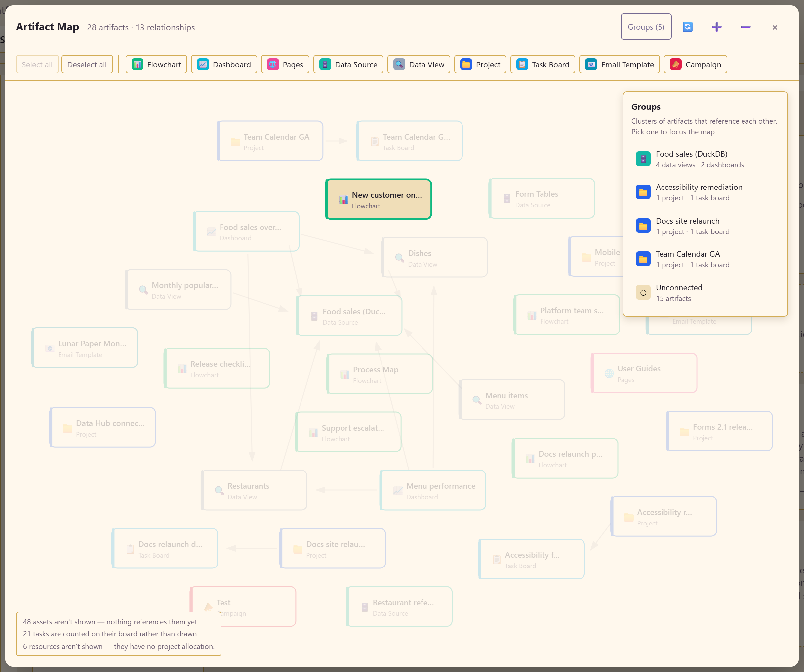Click the Form Tables data source node

(x=542, y=198)
